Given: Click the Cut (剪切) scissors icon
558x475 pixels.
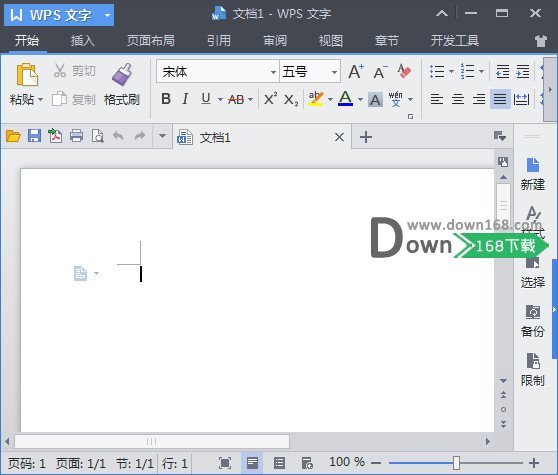Looking at the screenshot, I should (x=59, y=70).
